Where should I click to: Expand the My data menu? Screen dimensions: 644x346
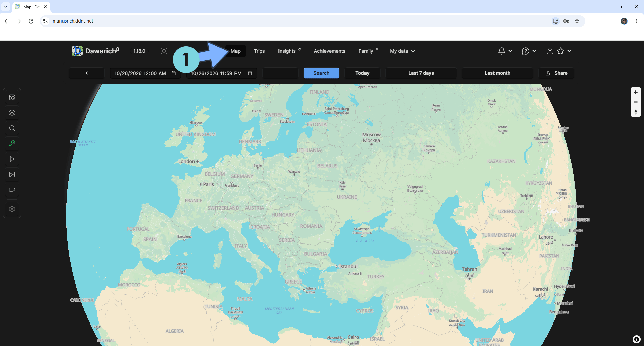402,51
